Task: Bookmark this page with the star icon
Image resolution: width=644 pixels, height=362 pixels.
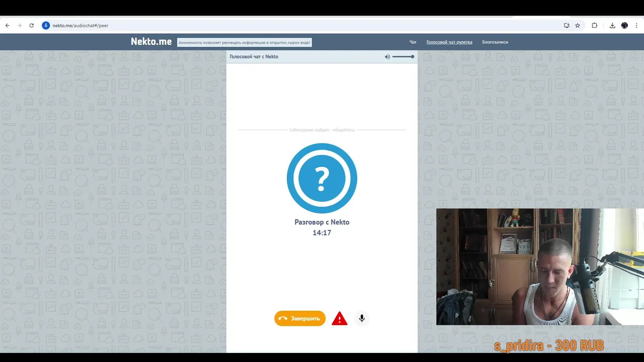Action: (x=578, y=25)
